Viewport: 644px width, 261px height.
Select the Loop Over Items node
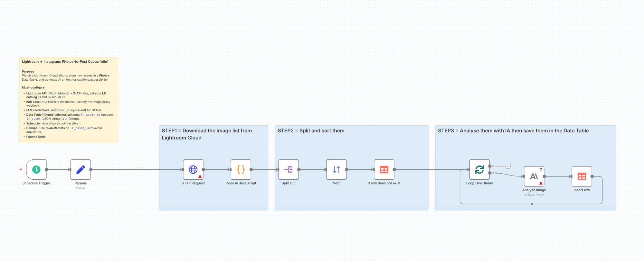coord(479,169)
